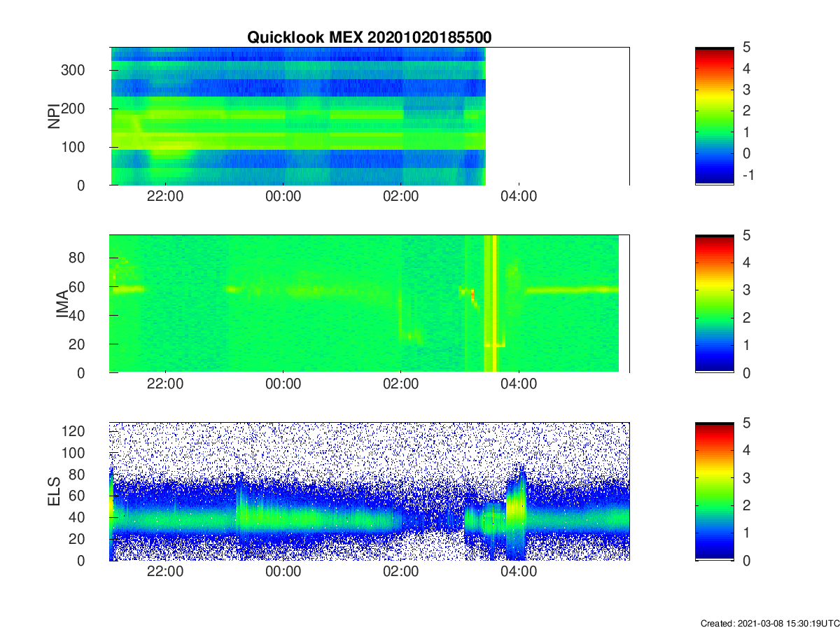Click the IMA plot's color bar

[714, 304]
